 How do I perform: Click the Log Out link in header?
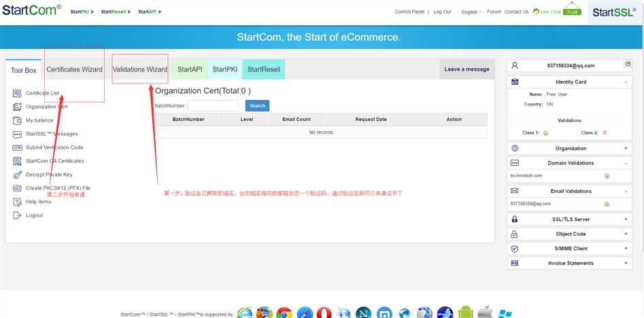click(442, 12)
